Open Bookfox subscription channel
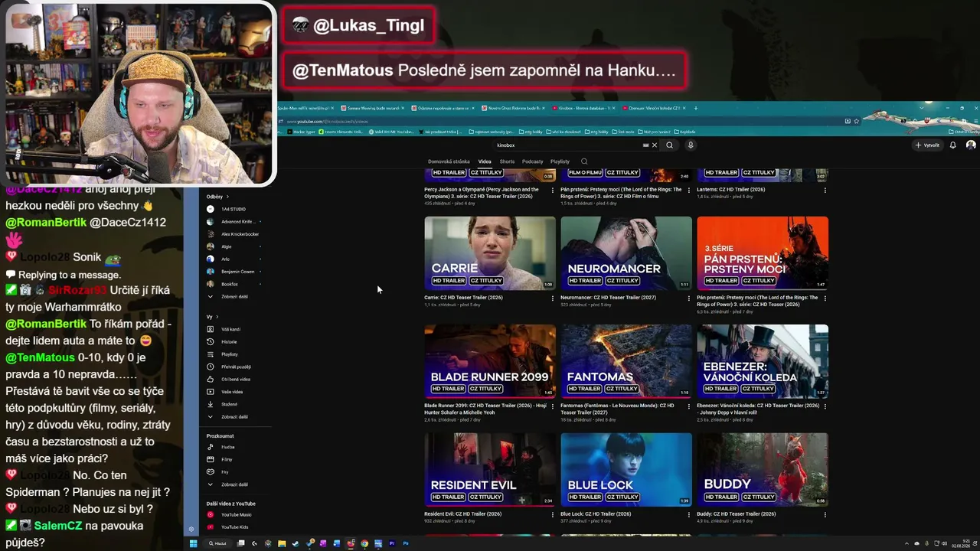 (230, 284)
